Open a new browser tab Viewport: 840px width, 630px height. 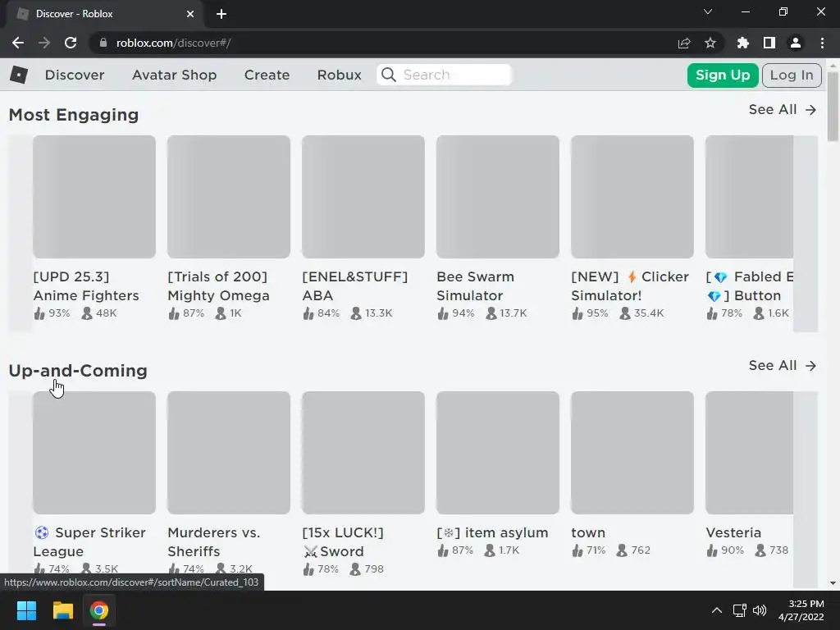(221, 14)
